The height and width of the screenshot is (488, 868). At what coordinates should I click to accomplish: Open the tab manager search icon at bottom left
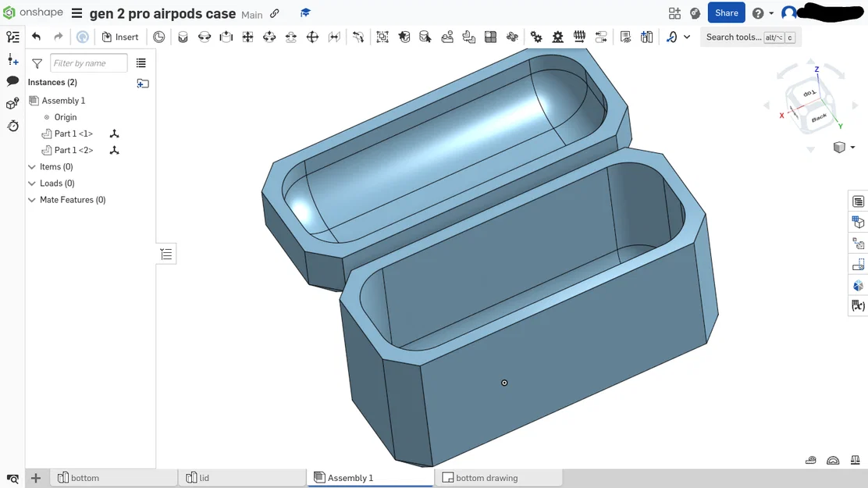pos(12,478)
